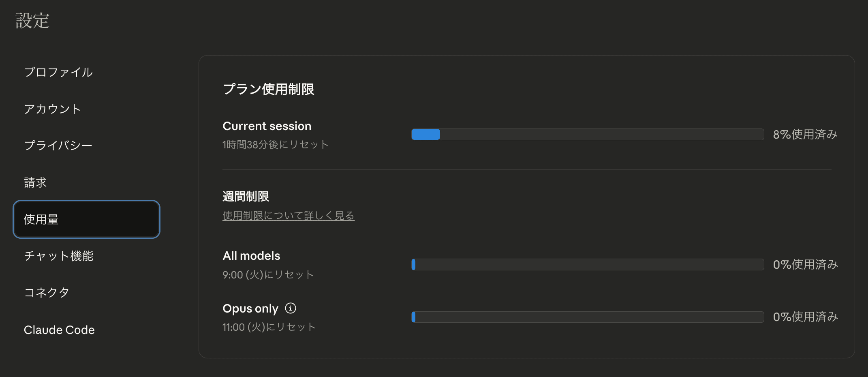Click the All models weekly usage bar
Screen dimensions: 868x377
588,264
